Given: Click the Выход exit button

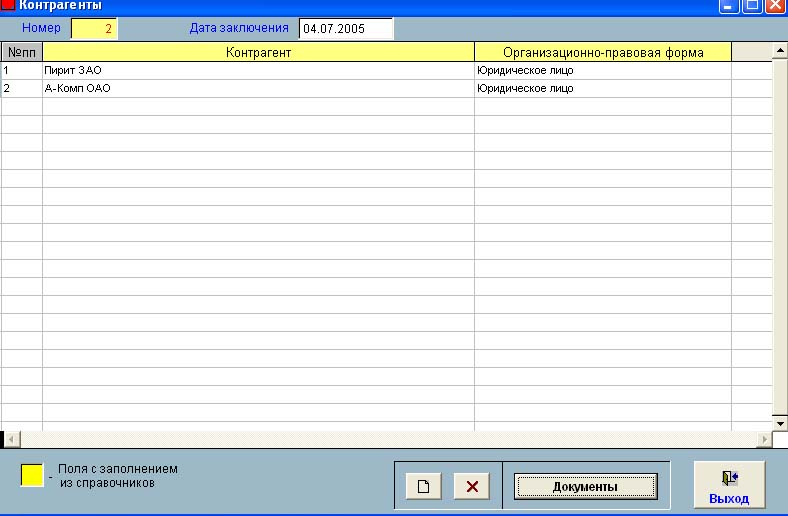Looking at the screenshot, I should tap(729, 485).
